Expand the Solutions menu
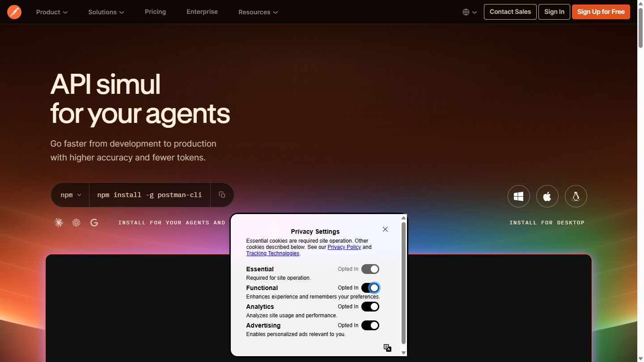The width and height of the screenshot is (644, 362). (x=106, y=12)
